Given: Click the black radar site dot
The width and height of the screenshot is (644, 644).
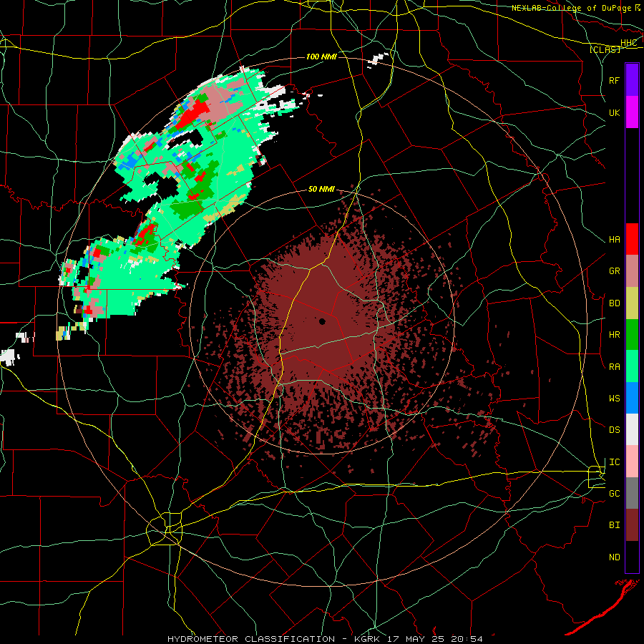Looking at the screenshot, I should tap(322, 321).
